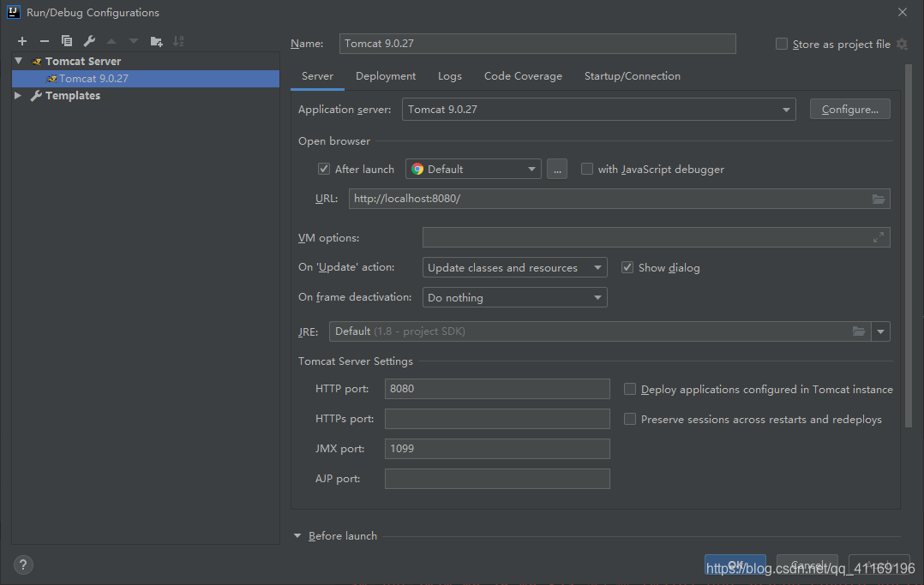Confirm with the OK button
Screen dimensions: 924x585
pos(735,564)
